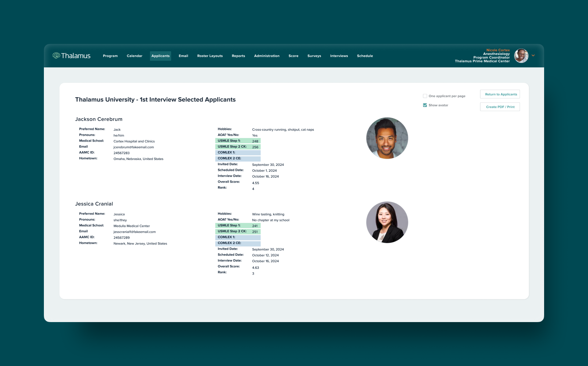The image size is (588, 366).
Task: Enable One applicant per page checkbox
Action: pyautogui.click(x=425, y=96)
